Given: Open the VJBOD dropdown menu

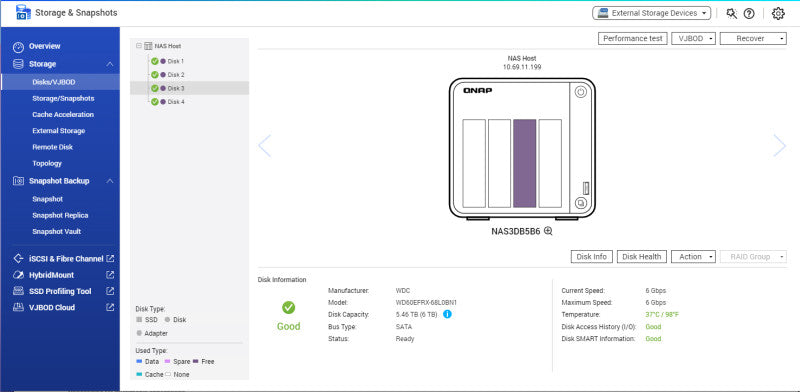Looking at the screenshot, I should point(694,38).
